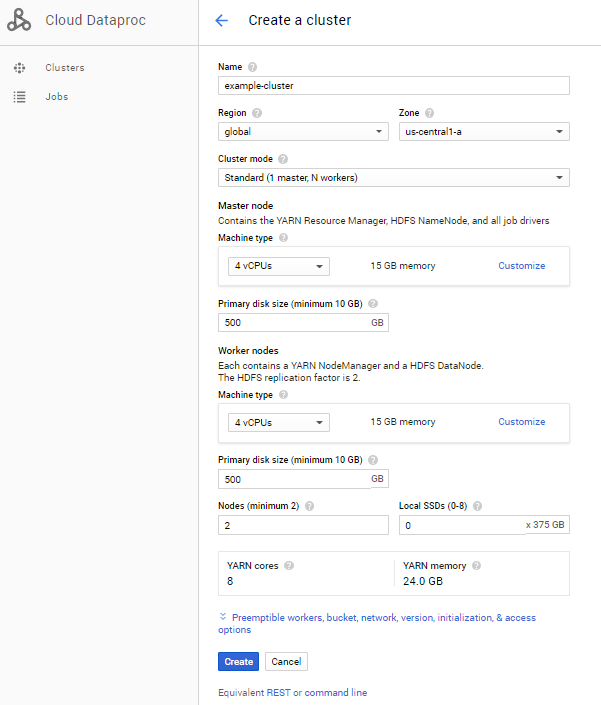Open the help icon next to Name
The width and height of the screenshot is (601, 705).
click(x=253, y=67)
